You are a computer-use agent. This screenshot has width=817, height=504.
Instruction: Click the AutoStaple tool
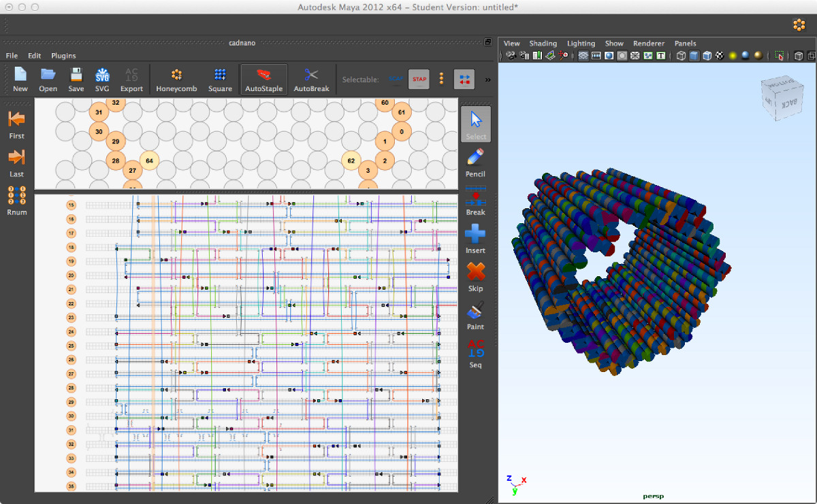tap(263, 80)
